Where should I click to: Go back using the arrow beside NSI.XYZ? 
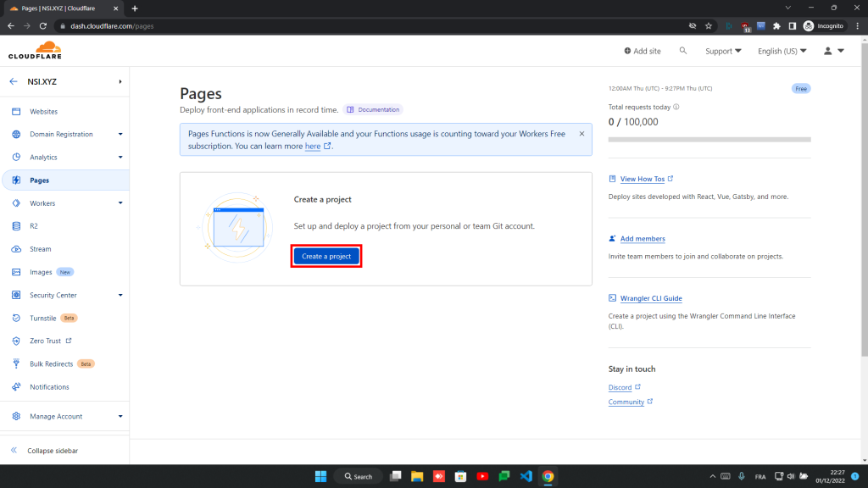(14, 81)
